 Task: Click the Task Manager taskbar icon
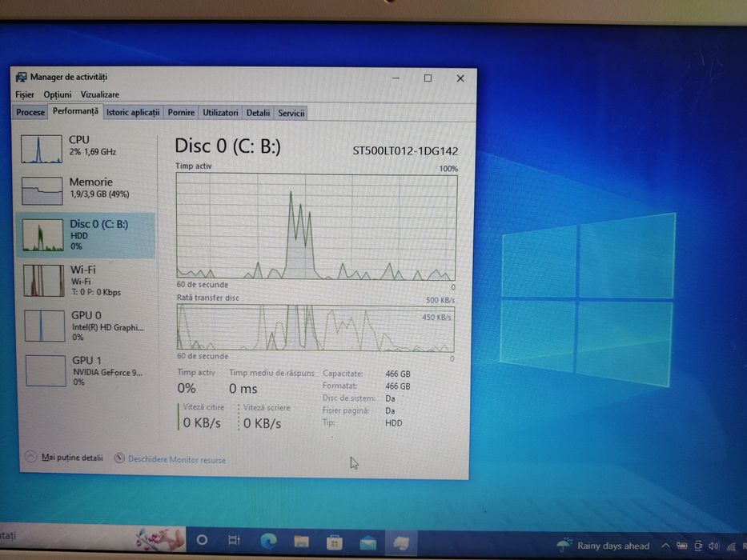click(x=401, y=543)
